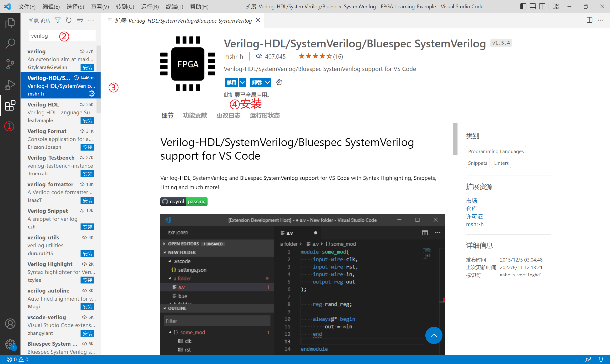This screenshot has height=364, width=610.
Task: Click the Linters category tag
Action: click(501, 163)
